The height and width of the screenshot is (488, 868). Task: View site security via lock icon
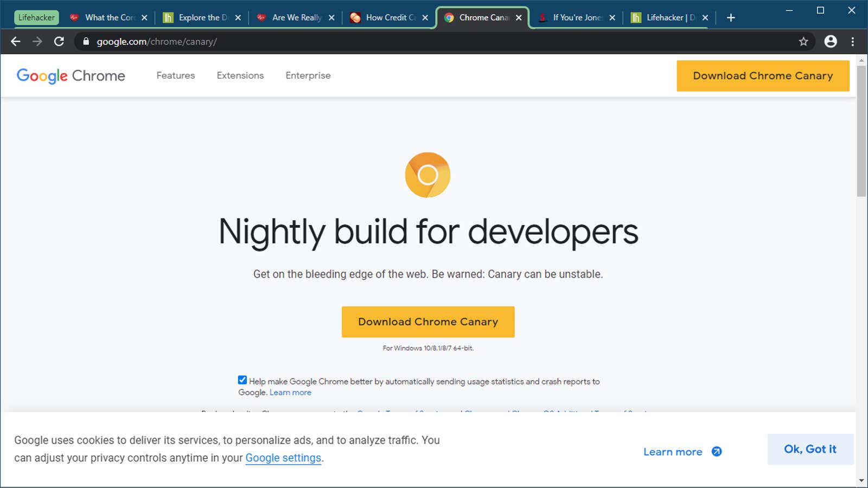pyautogui.click(x=86, y=41)
